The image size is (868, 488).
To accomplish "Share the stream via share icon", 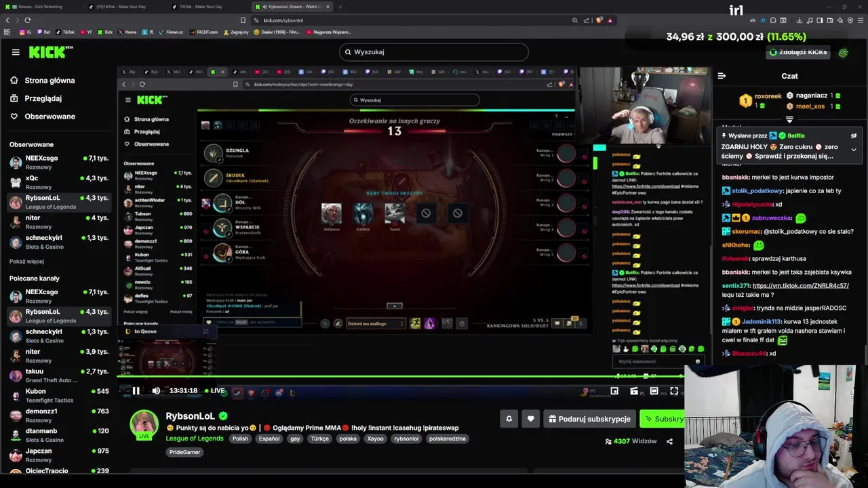I will coord(669,441).
